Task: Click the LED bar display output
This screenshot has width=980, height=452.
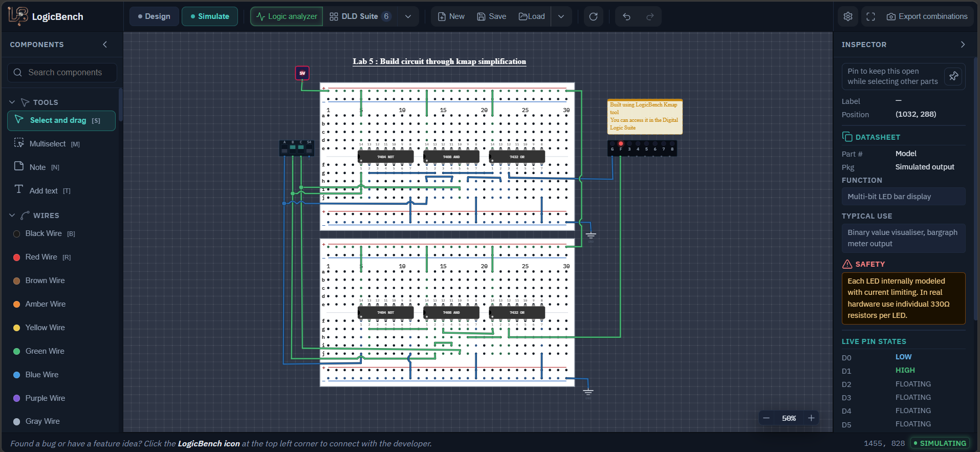Action: click(642, 148)
